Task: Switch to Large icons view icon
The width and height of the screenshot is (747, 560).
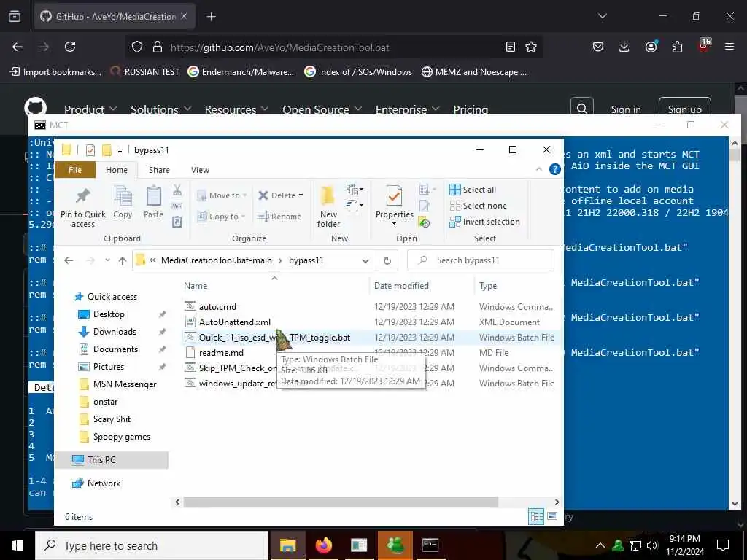Action: [552, 517]
